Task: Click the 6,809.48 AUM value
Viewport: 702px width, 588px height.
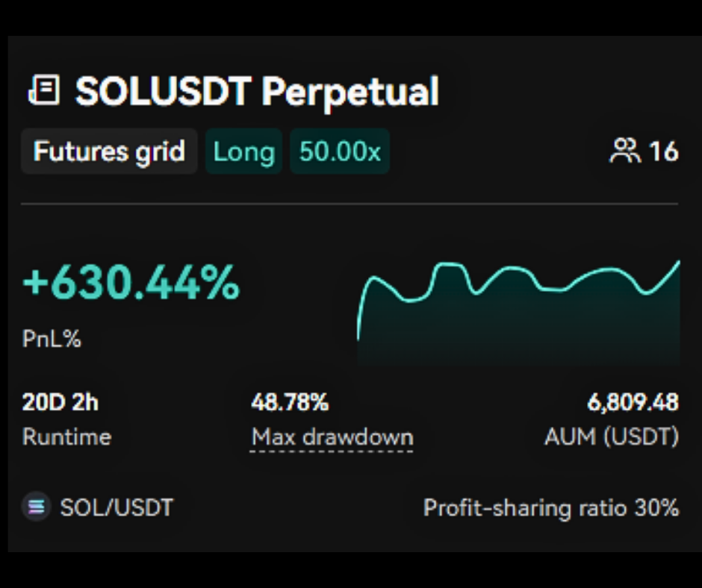Action: (x=633, y=403)
